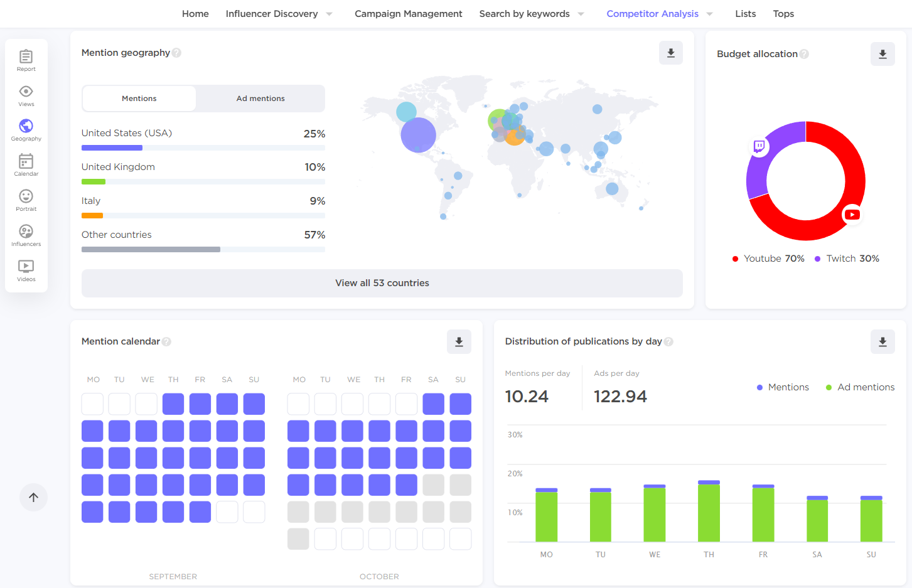
Task: Select the United States (USA) row
Action: [x=203, y=139]
